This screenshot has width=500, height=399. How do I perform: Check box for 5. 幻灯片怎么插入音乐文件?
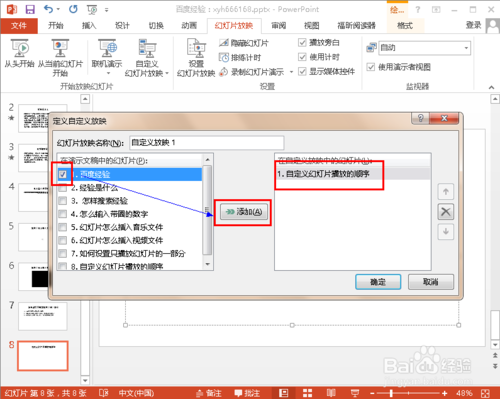(62, 227)
